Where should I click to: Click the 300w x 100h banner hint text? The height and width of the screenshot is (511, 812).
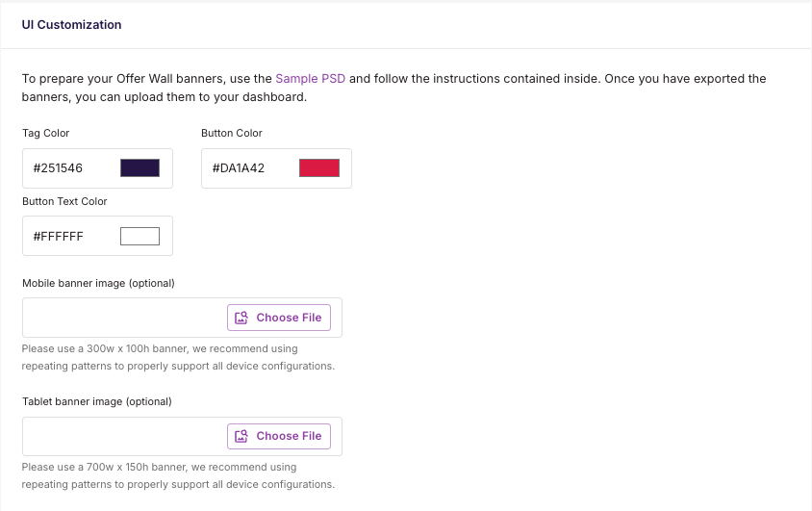178,357
